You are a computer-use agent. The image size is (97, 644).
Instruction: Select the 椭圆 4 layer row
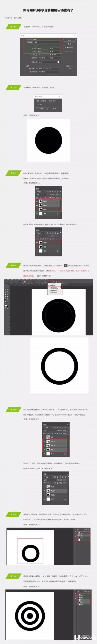[x=56, y=445]
